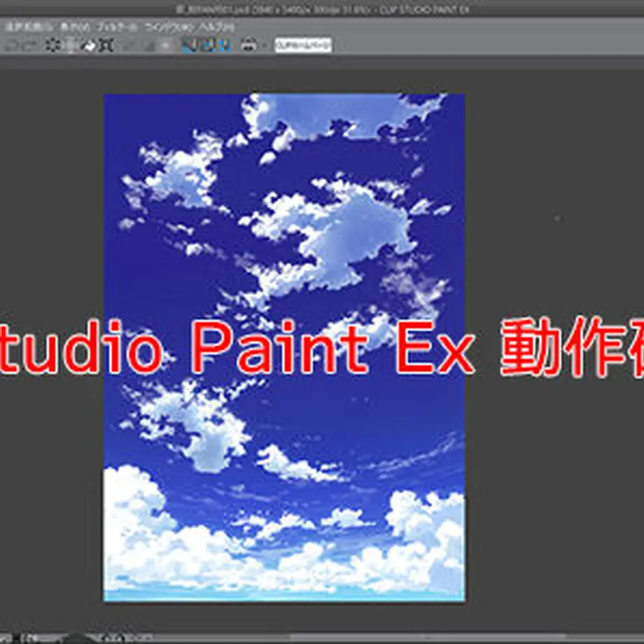Toggle Snap to Special Ruler icon

(207, 45)
